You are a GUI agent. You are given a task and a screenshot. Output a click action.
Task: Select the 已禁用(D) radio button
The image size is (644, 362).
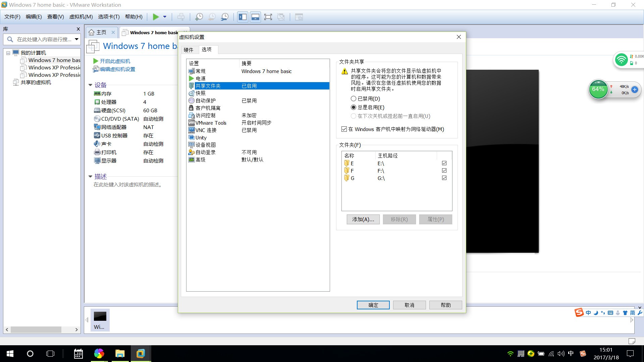(x=354, y=99)
